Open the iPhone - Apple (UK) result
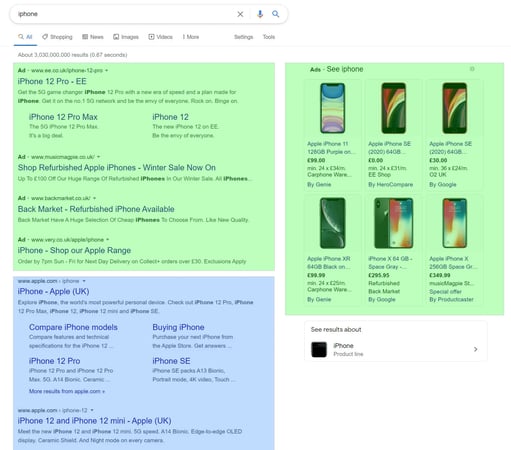Image resolution: width=511 pixels, height=450 pixels. point(53,291)
